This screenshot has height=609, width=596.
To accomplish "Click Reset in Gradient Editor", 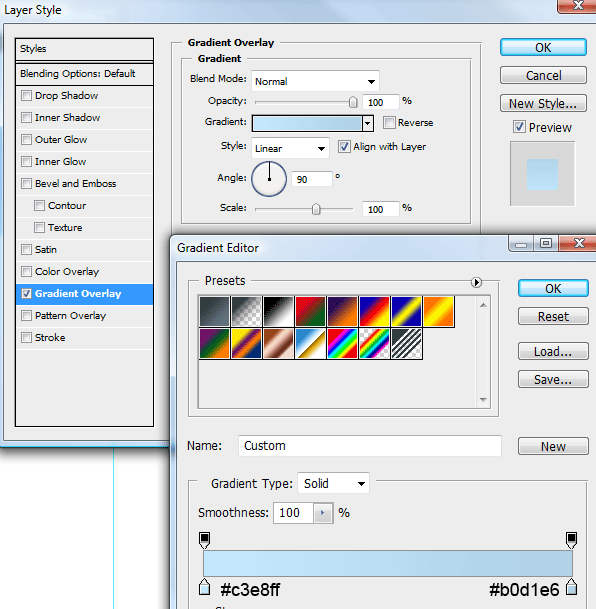I will (553, 317).
